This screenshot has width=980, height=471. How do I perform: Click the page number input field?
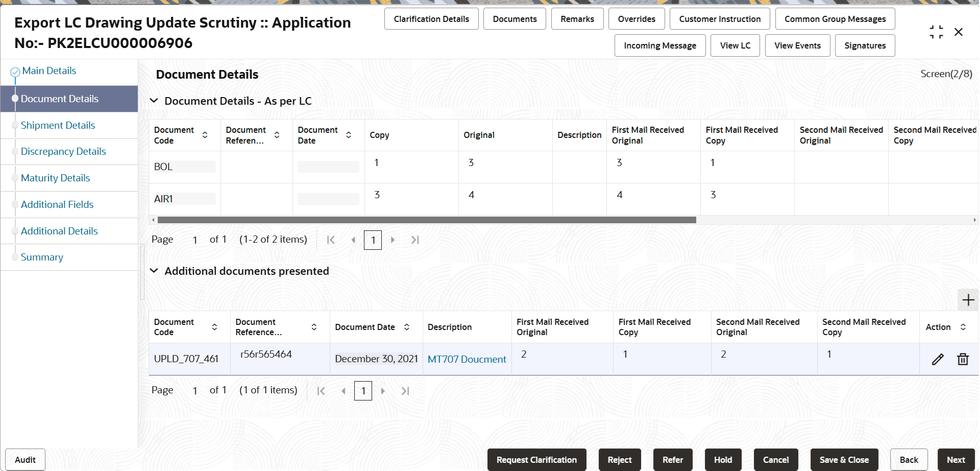373,240
